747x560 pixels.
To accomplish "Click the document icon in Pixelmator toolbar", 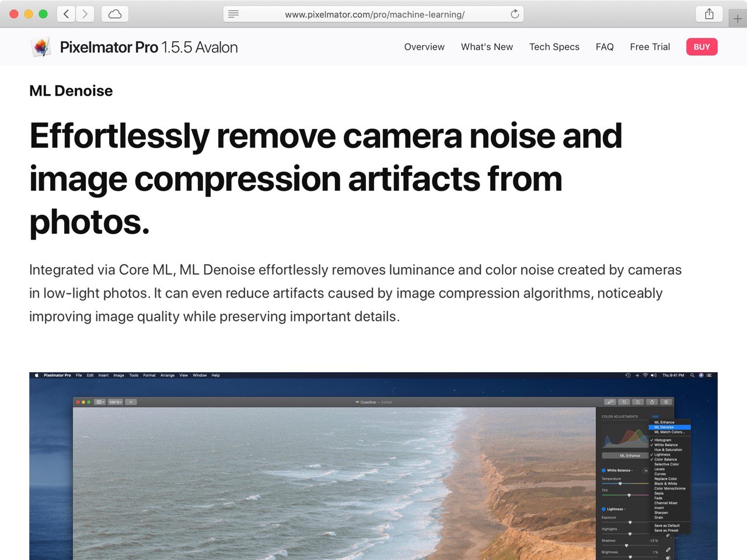I will (x=638, y=402).
